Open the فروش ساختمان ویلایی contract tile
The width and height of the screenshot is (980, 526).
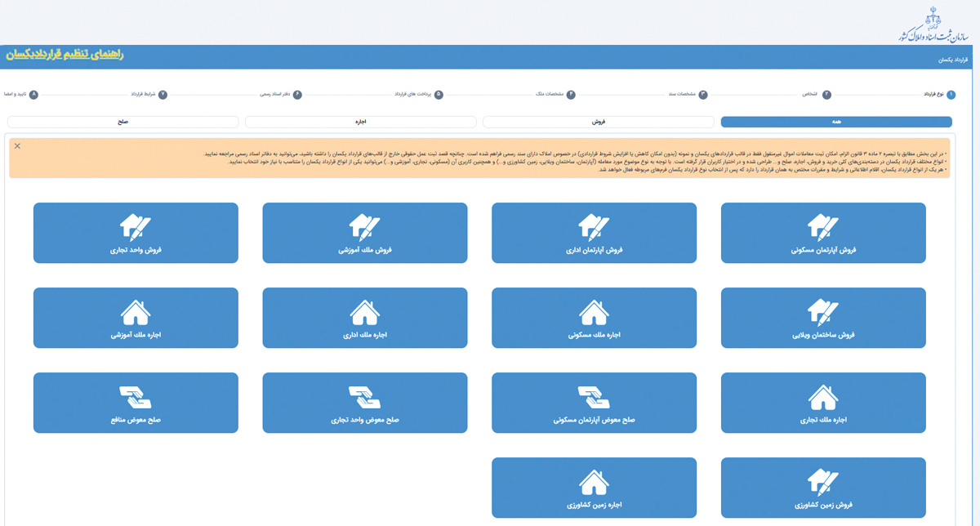[x=823, y=318]
